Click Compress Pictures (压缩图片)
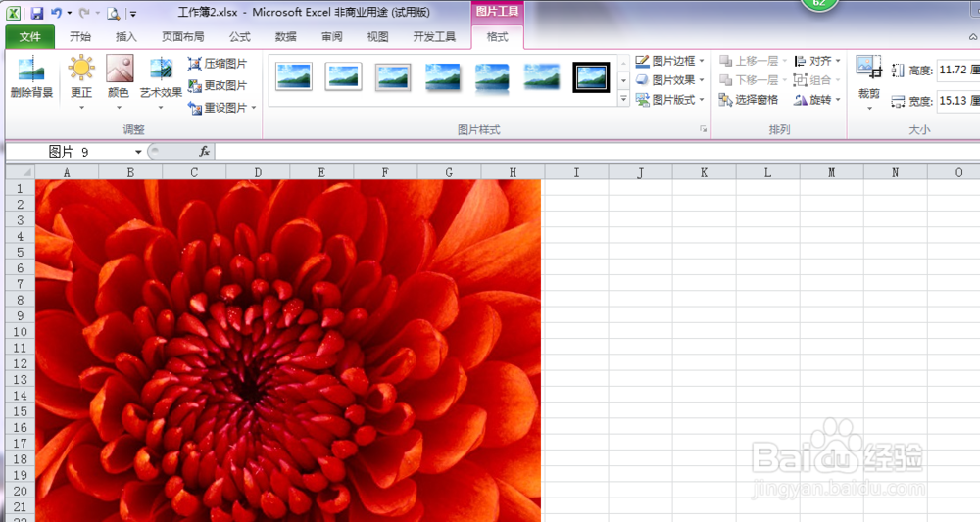 click(x=218, y=64)
